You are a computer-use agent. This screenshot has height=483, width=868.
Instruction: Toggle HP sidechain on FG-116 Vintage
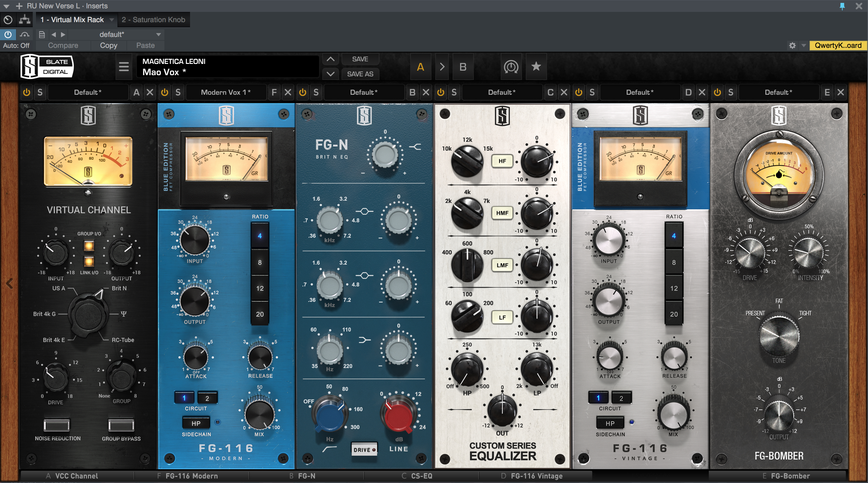(x=610, y=423)
